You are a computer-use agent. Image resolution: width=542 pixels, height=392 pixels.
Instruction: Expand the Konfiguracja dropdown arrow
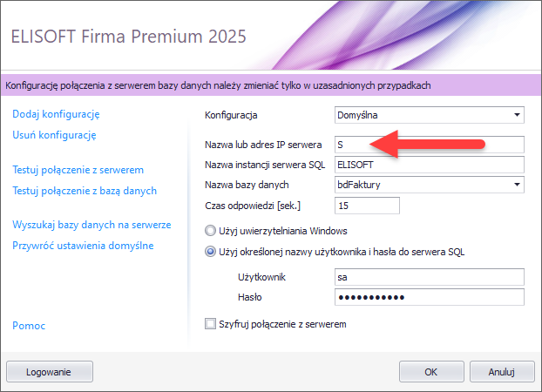point(517,114)
